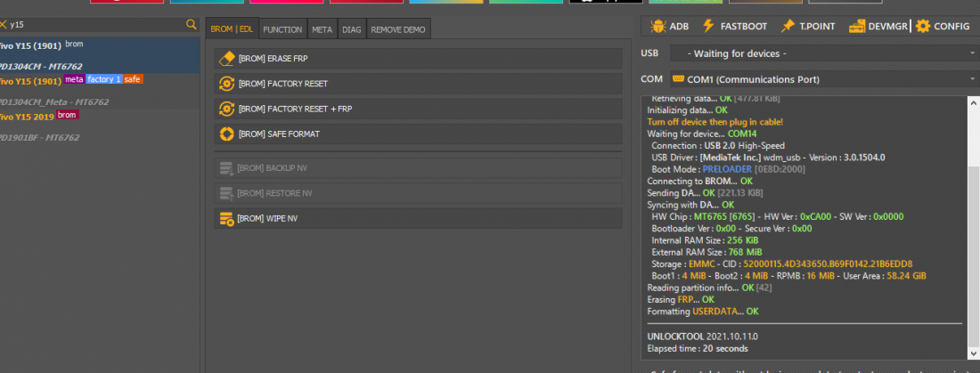This screenshot has width=980, height=373.
Task: Click the FACTORY RESET gear icon
Action: [x=226, y=84]
